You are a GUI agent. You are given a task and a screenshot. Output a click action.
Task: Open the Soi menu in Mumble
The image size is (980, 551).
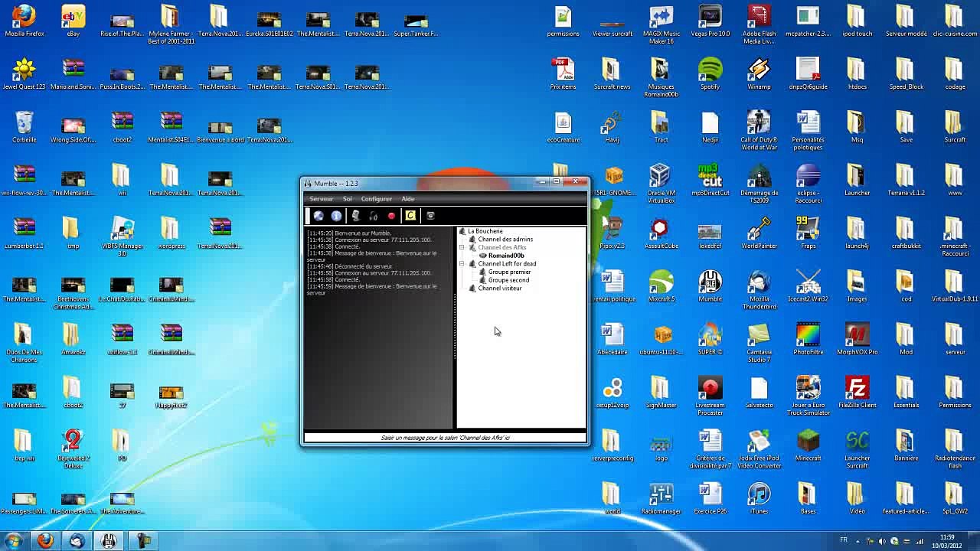(x=348, y=199)
